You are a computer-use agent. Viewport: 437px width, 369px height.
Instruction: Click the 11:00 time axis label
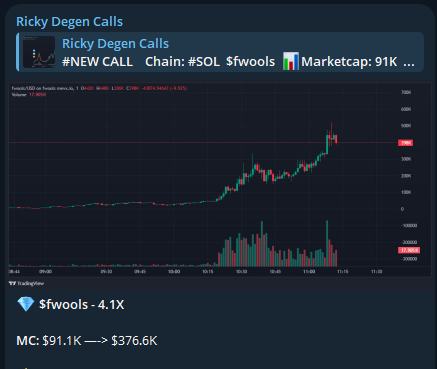(x=309, y=272)
